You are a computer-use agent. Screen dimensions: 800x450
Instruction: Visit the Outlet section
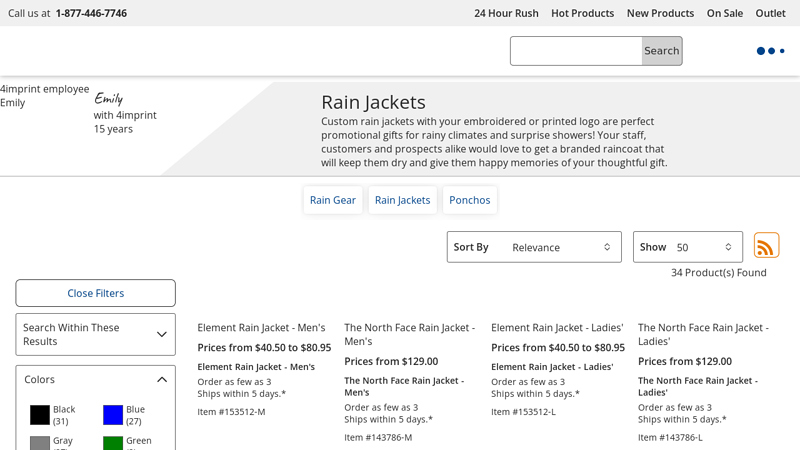(x=770, y=13)
